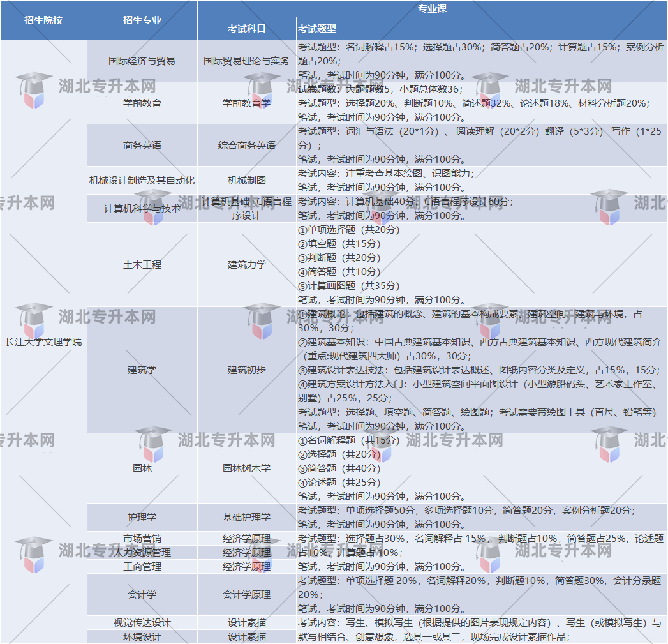Image resolution: width=668 pixels, height=644 pixels.
Task: Click 设计素描 in the 视觉传达设计 row
Action: click(x=247, y=623)
